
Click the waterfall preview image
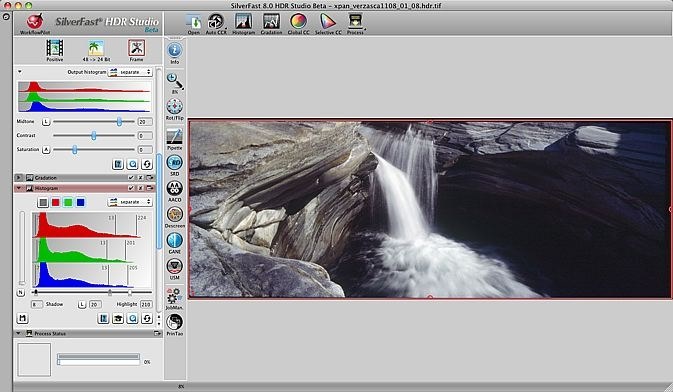point(430,209)
